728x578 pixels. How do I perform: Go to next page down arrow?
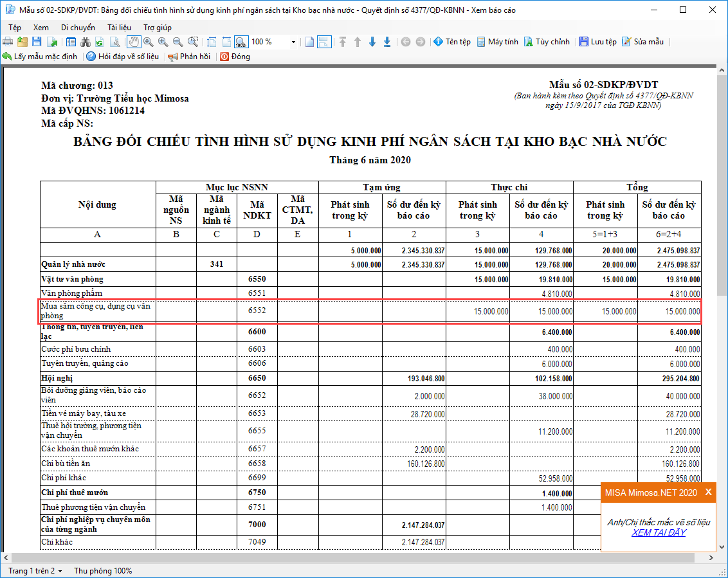372,42
